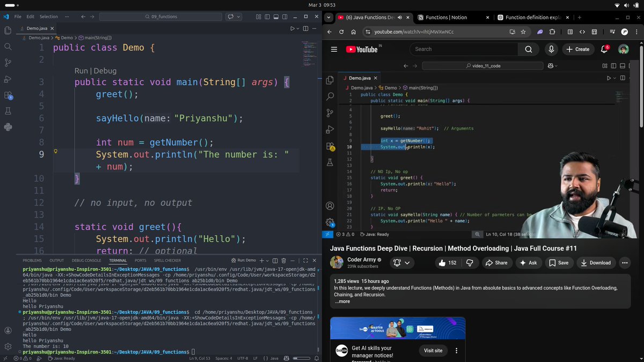Click the Debug CodeLens above main
This screenshot has height=362, width=644.
[105, 71]
